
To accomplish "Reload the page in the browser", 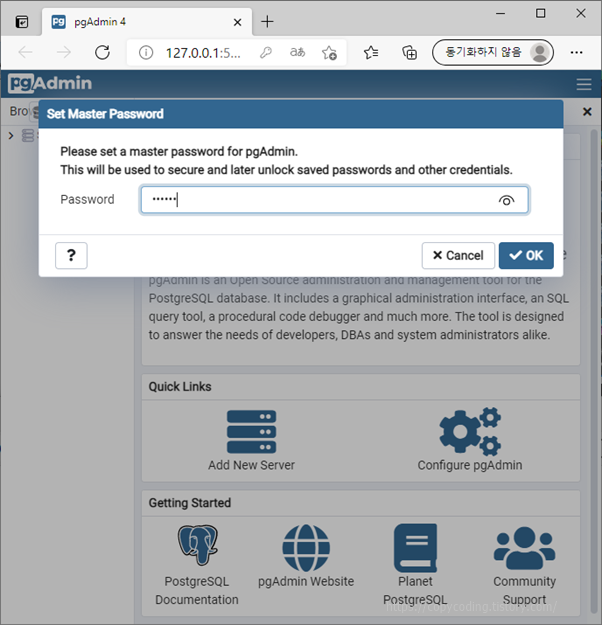I will pos(102,52).
